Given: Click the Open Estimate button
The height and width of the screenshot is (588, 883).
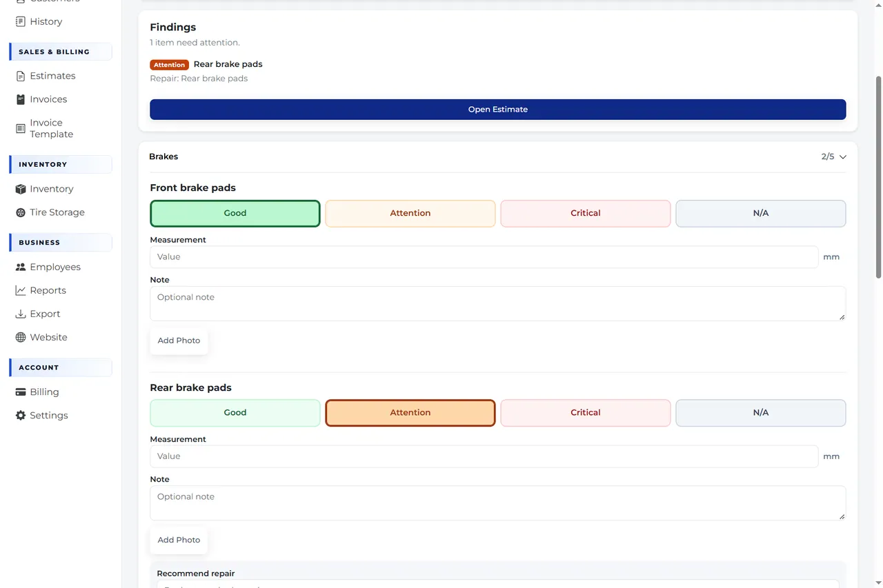Looking at the screenshot, I should pos(498,109).
